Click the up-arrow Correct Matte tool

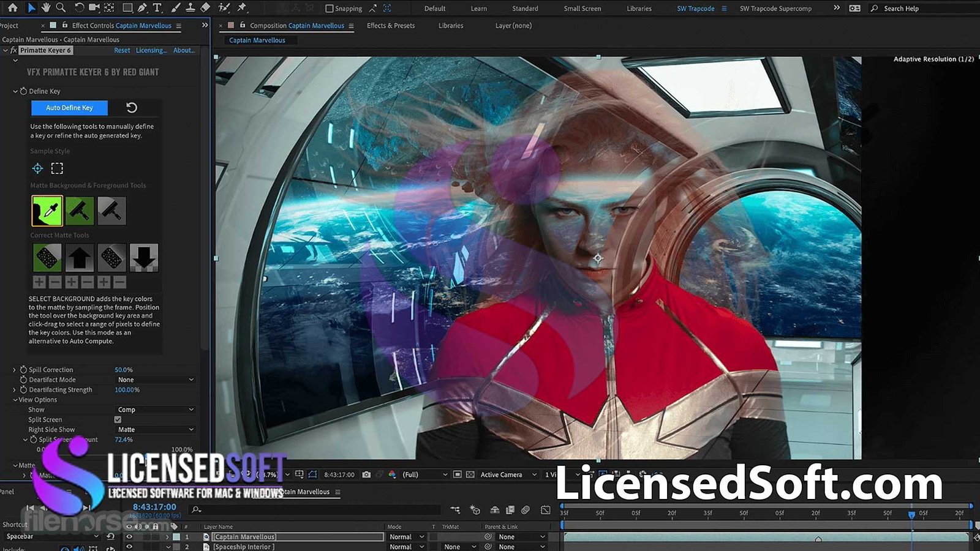point(80,258)
